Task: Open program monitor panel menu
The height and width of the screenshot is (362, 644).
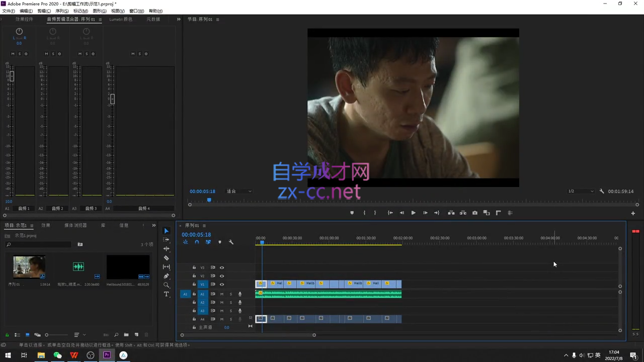Action: [217, 20]
